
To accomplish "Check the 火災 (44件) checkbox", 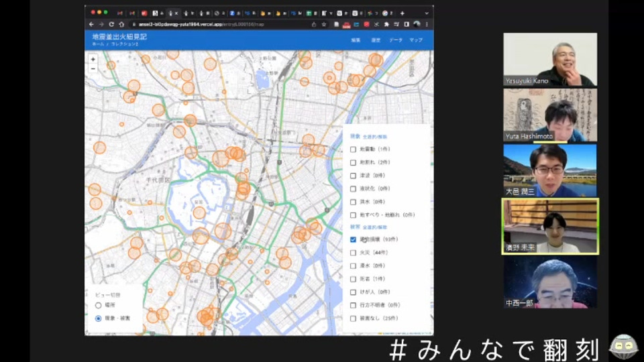I will 353,253.
